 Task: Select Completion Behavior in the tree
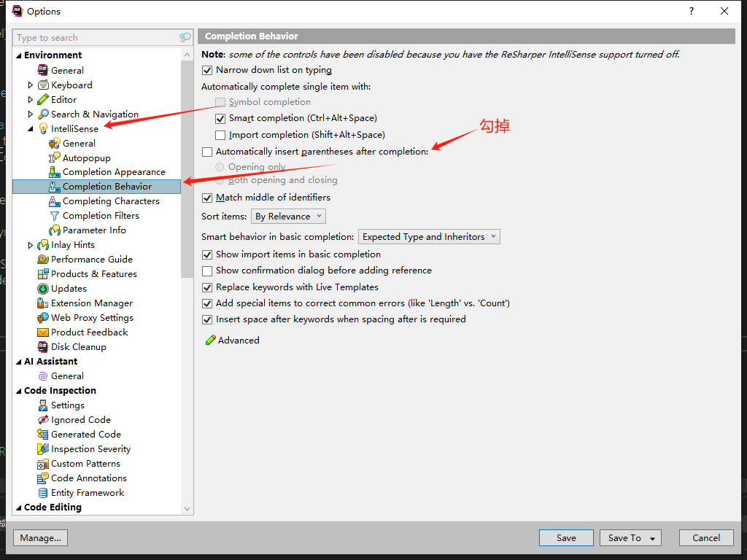97,187
